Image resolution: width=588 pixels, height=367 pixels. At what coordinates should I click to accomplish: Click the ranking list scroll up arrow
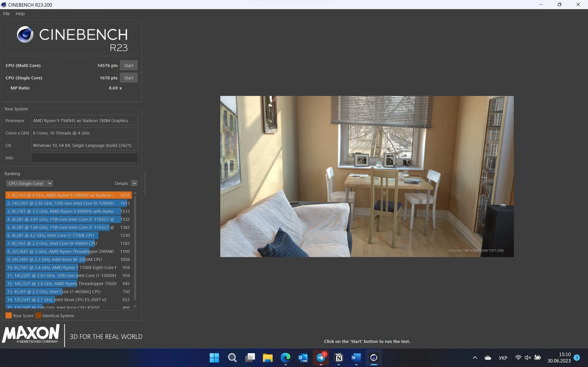click(135, 193)
